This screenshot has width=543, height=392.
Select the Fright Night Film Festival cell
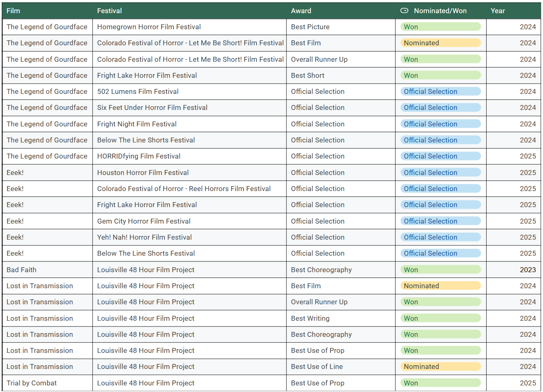(x=190, y=124)
